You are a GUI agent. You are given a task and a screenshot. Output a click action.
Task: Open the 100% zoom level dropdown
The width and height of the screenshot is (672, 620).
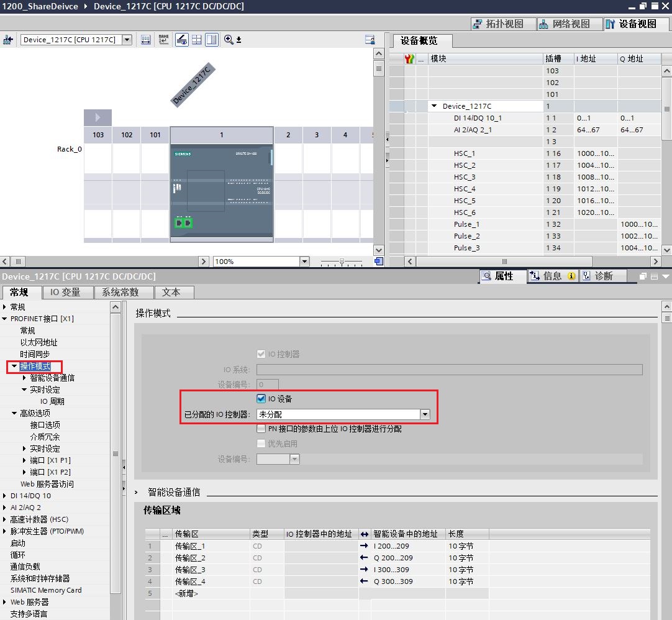pos(304,261)
